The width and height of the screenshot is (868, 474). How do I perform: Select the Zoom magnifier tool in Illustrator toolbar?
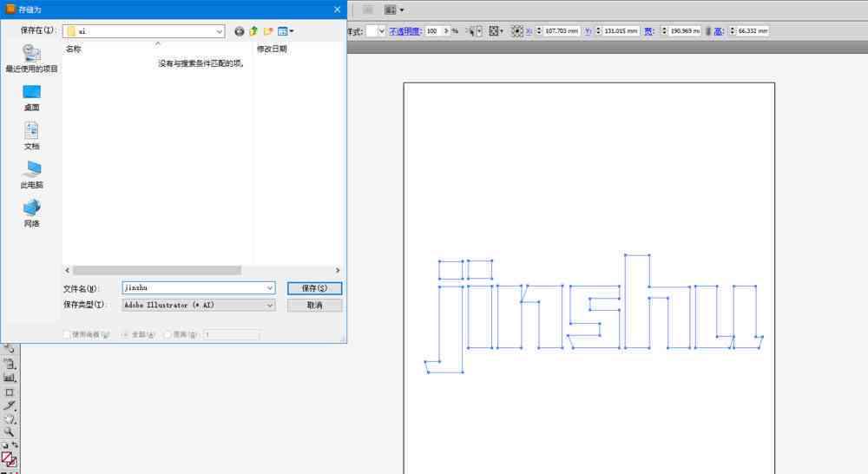[10, 432]
